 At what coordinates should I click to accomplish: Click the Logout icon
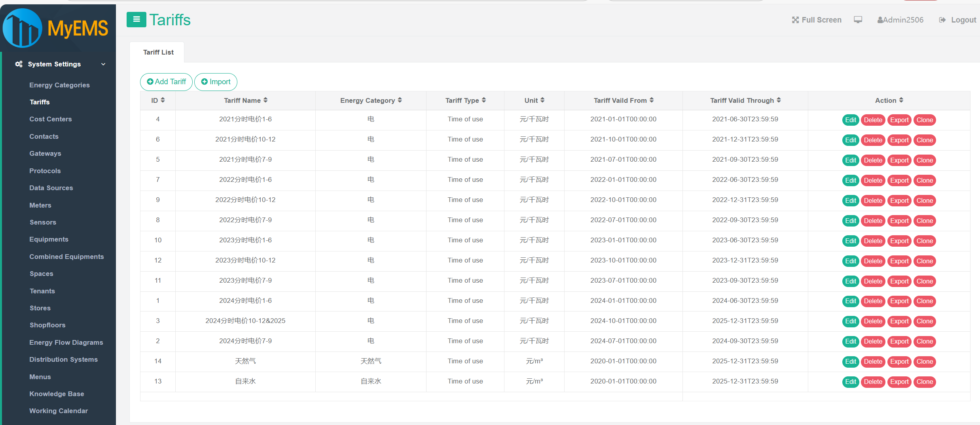(942, 20)
